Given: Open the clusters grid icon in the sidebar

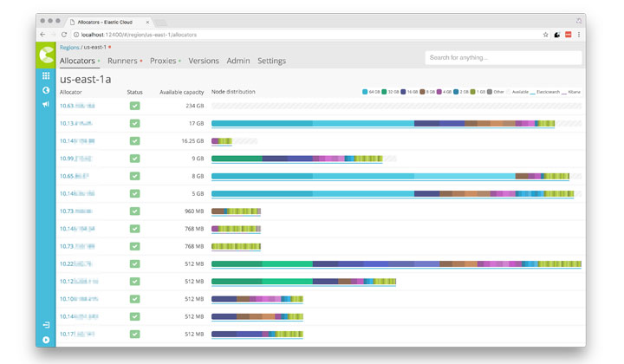Looking at the screenshot, I should [x=46, y=75].
